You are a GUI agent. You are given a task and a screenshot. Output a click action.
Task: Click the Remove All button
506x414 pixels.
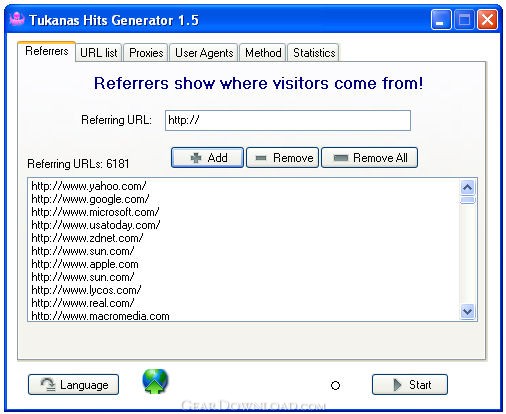[370, 158]
